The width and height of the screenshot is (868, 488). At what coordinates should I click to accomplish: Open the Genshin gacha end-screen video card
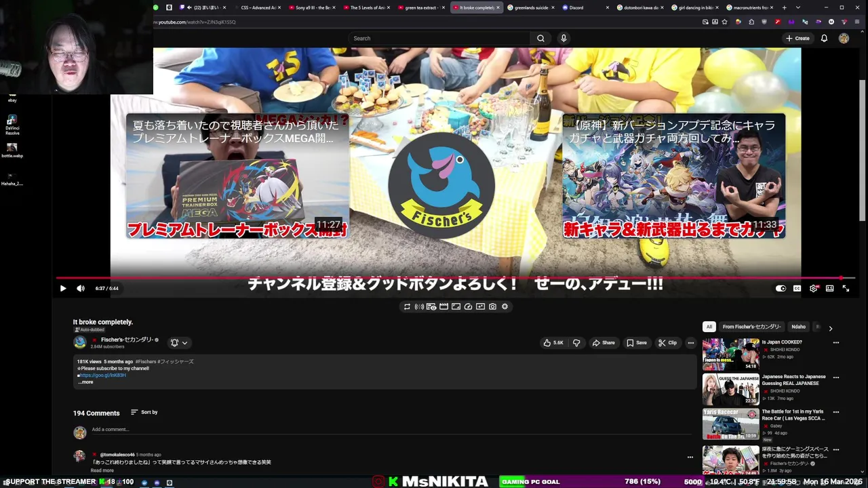tap(673, 176)
